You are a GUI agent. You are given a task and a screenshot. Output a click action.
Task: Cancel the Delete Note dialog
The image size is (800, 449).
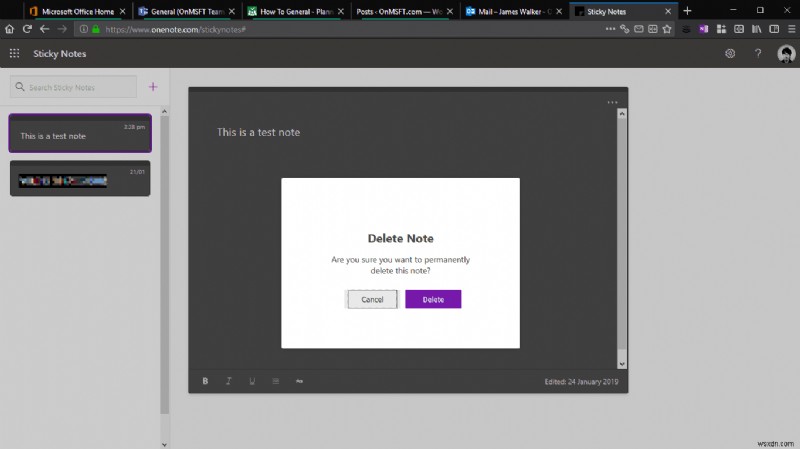[372, 299]
